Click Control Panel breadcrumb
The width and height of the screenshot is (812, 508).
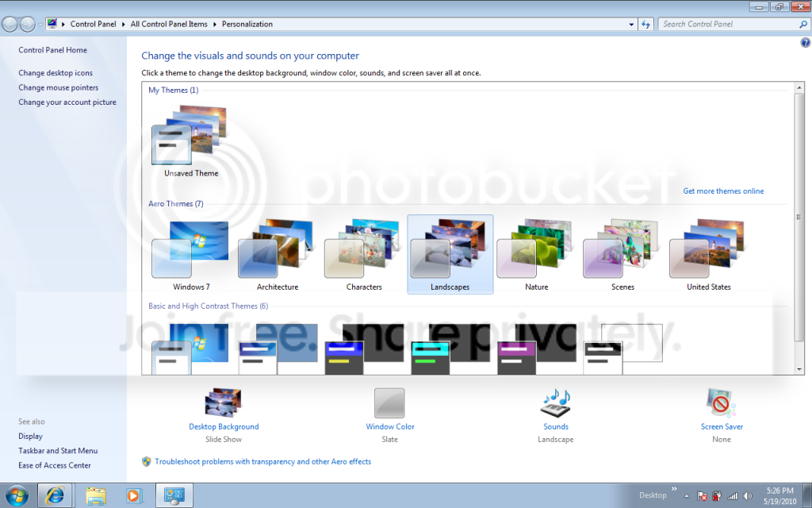click(94, 24)
